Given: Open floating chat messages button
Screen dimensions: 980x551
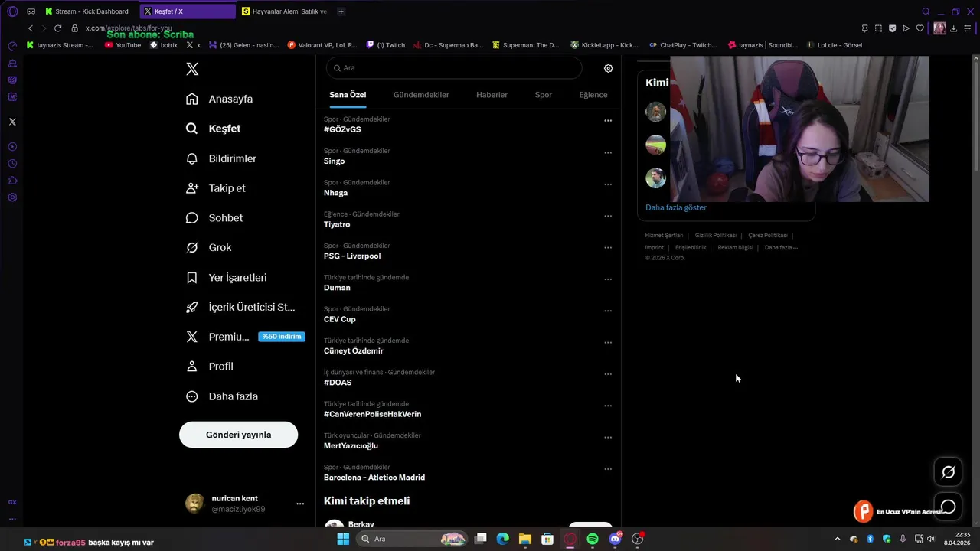Looking at the screenshot, I should pos(948,507).
